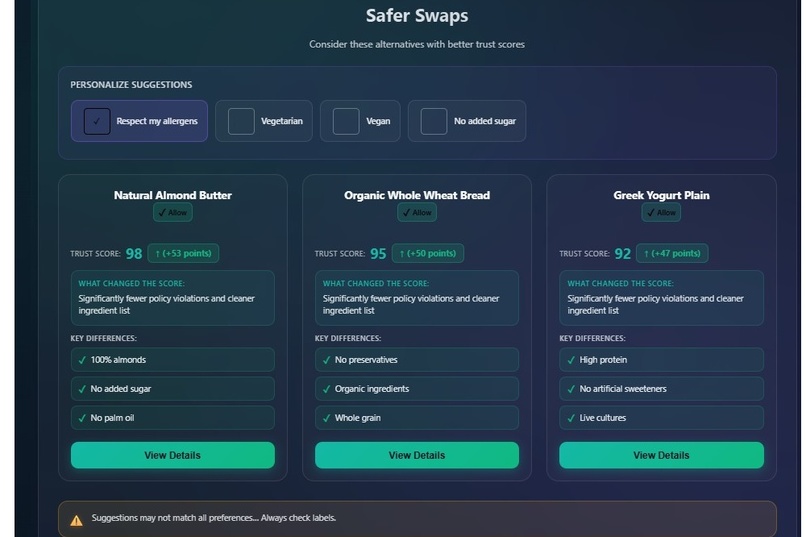806x537 pixels.
Task: Click the Allow badge under Organic Whole Wheat Bread
Action: click(417, 213)
